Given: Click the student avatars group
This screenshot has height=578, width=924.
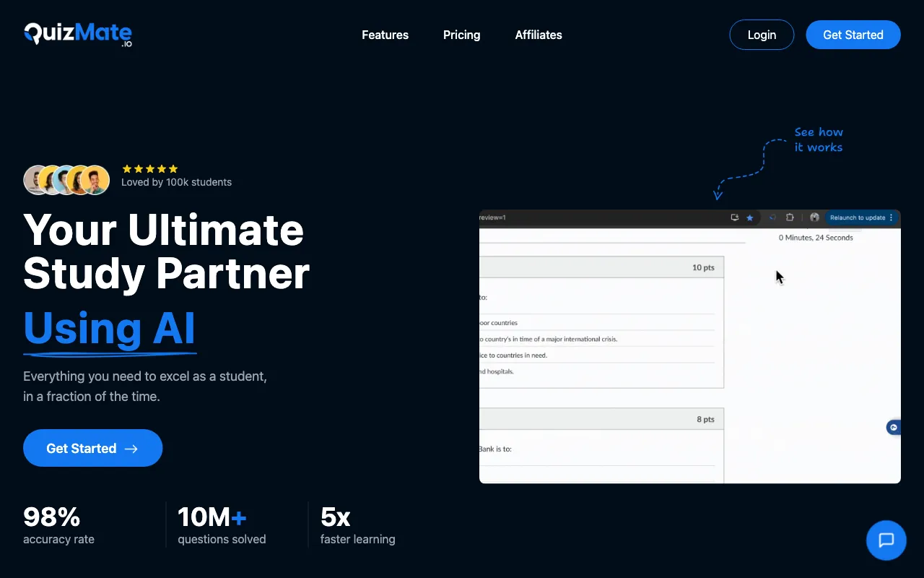Looking at the screenshot, I should 66,180.
